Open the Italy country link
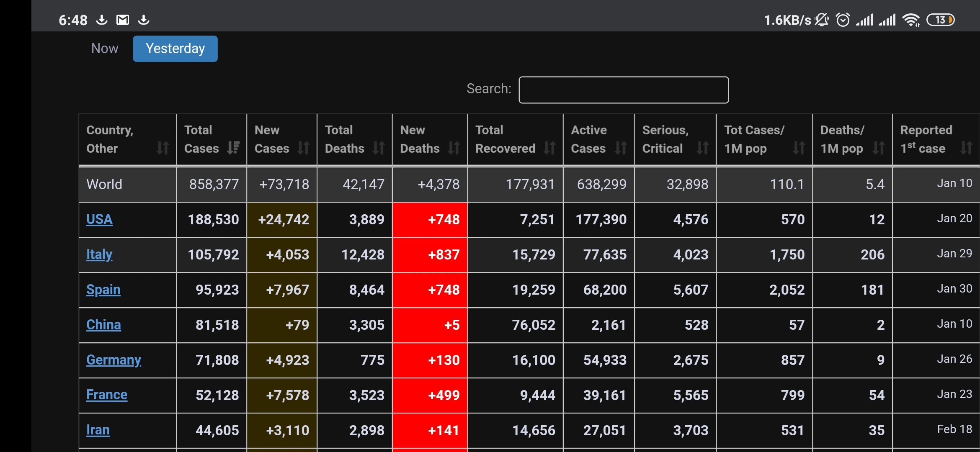This screenshot has height=452, width=980. pyautogui.click(x=99, y=254)
